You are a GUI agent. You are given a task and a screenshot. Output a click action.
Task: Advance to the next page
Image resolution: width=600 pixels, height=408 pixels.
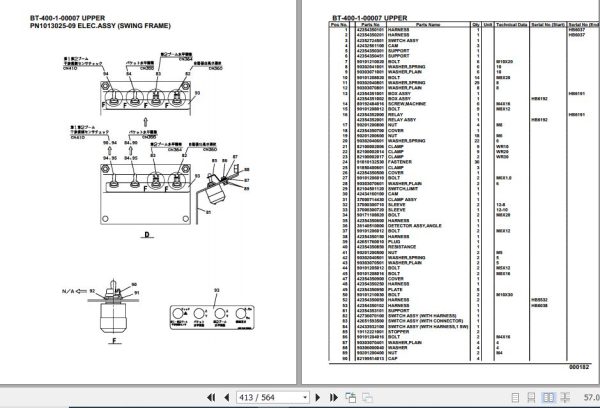click(317, 398)
